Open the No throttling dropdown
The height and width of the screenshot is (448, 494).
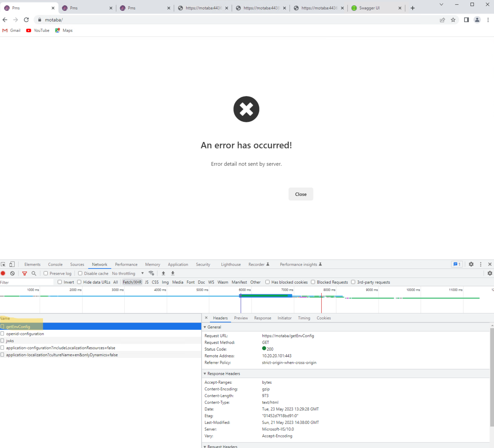point(128,273)
